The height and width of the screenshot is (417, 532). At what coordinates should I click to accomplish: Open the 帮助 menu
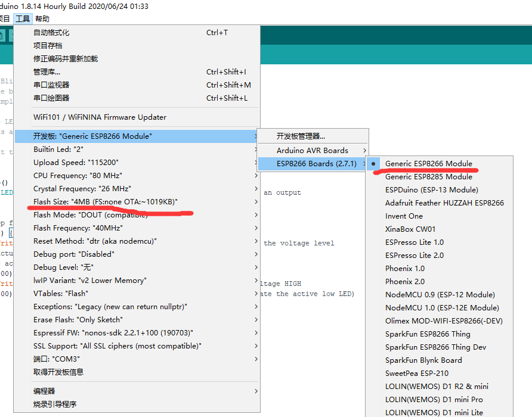point(42,18)
